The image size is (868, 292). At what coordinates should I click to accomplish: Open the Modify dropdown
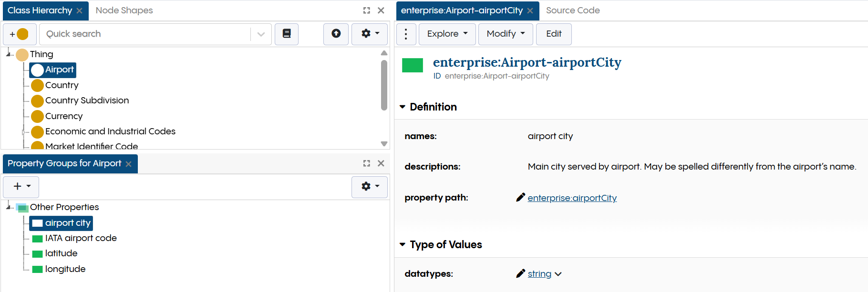[506, 34]
